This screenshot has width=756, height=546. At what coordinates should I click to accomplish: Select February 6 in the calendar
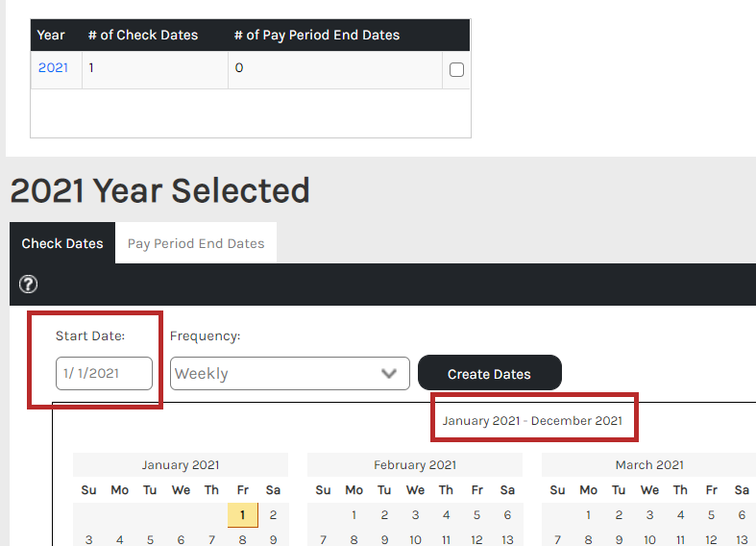(507, 515)
